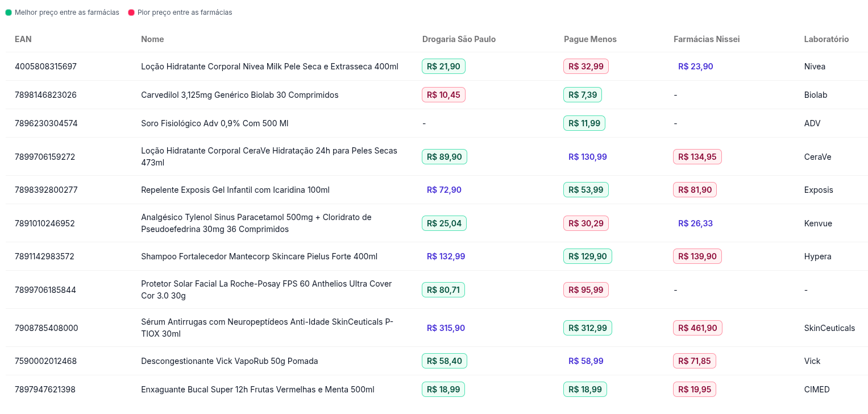Viewport: 868px width, 414px height.
Task: Click product name 'Loção Hidratante Corporal Nivea Milk'
Action: pyautogui.click(x=269, y=67)
